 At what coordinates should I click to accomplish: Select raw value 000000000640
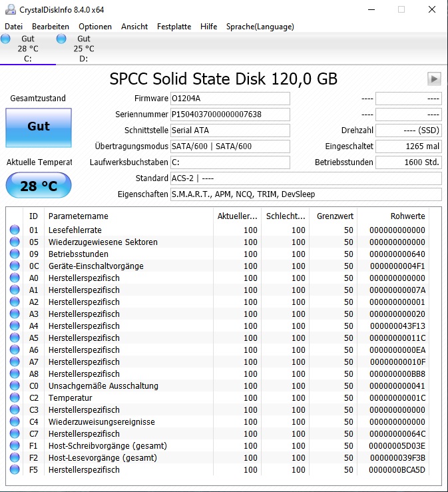[x=397, y=254]
